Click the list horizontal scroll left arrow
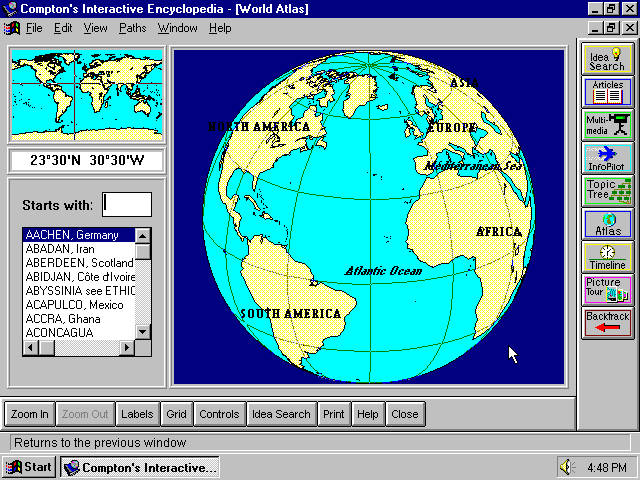This screenshot has height=480, width=640. click(x=31, y=348)
